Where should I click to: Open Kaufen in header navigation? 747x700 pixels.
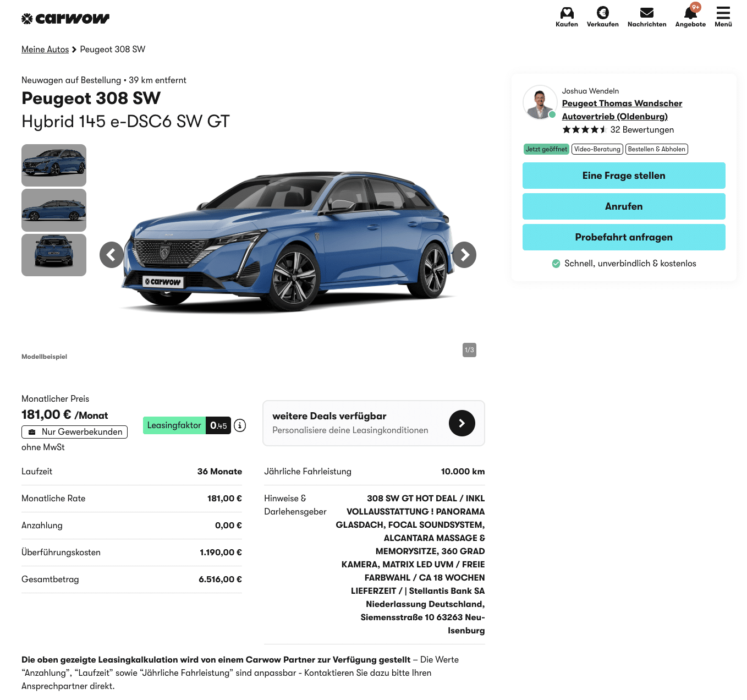(x=567, y=17)
